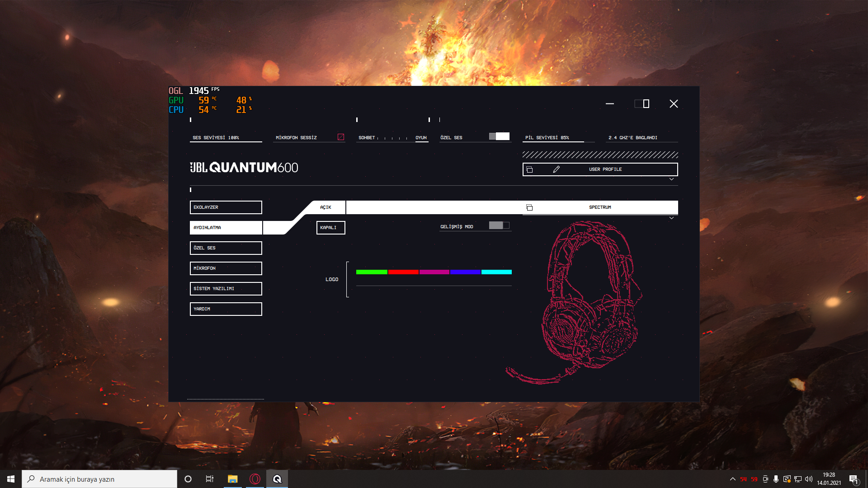Click the SOHBET end of balance slider
Image resolution: width=868 pixels, height=488 pixels.
(367, 138)
